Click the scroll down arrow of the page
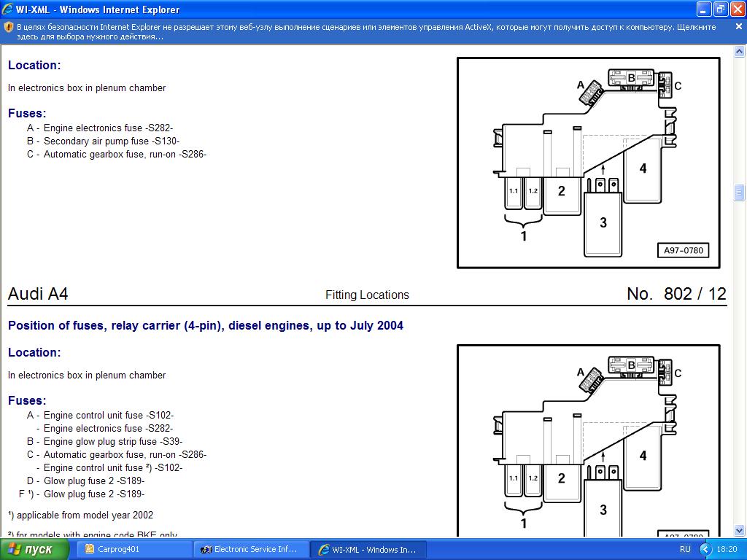The image size is (747, 560). pyautogui.click(x=740, y=531)
